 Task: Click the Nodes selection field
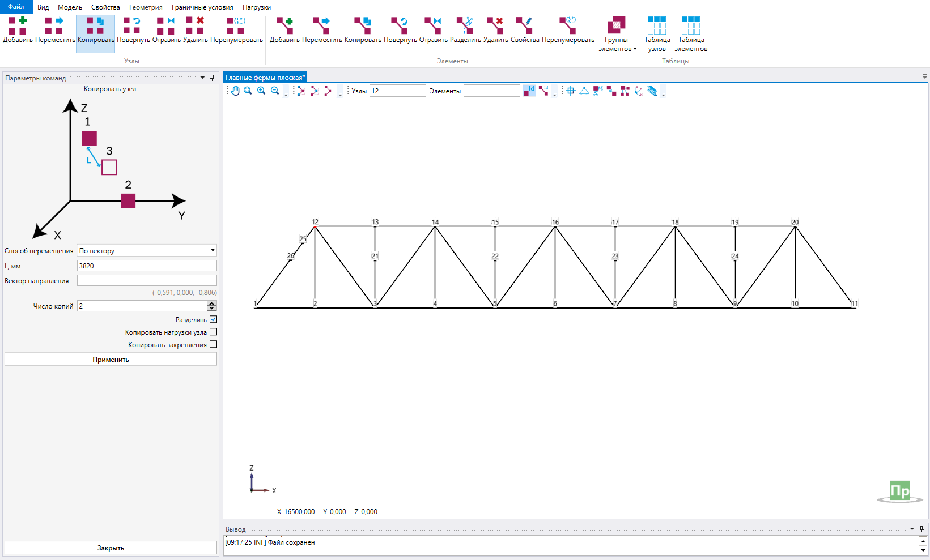click(397, 91)
